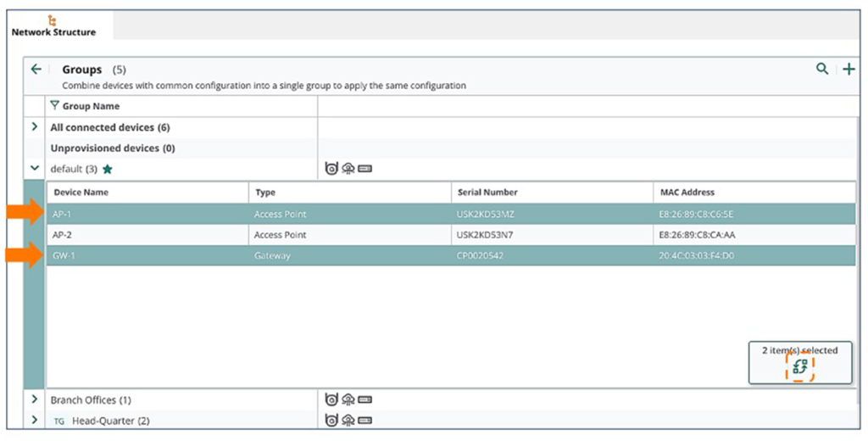The height and width of the screenshot is (441, 868).
Task: Click switch icon in Head-Quarter row
Action: pos(365,421)
